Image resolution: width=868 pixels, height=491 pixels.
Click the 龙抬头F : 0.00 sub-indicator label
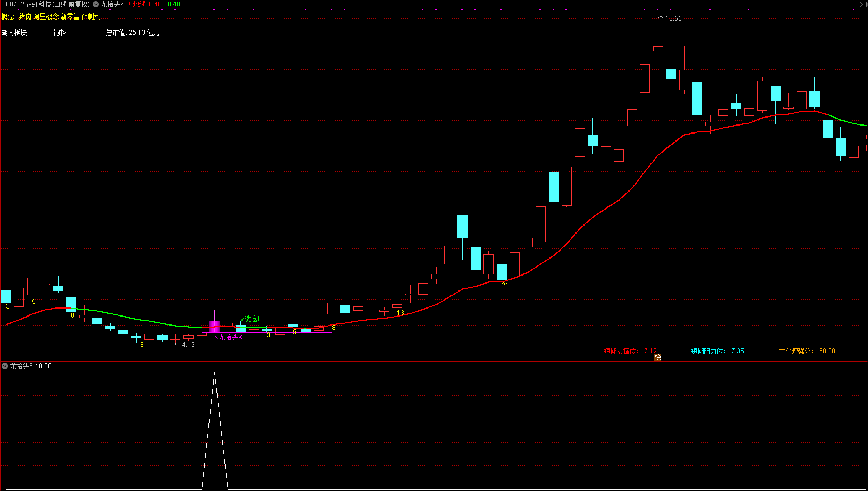point(30,366)
